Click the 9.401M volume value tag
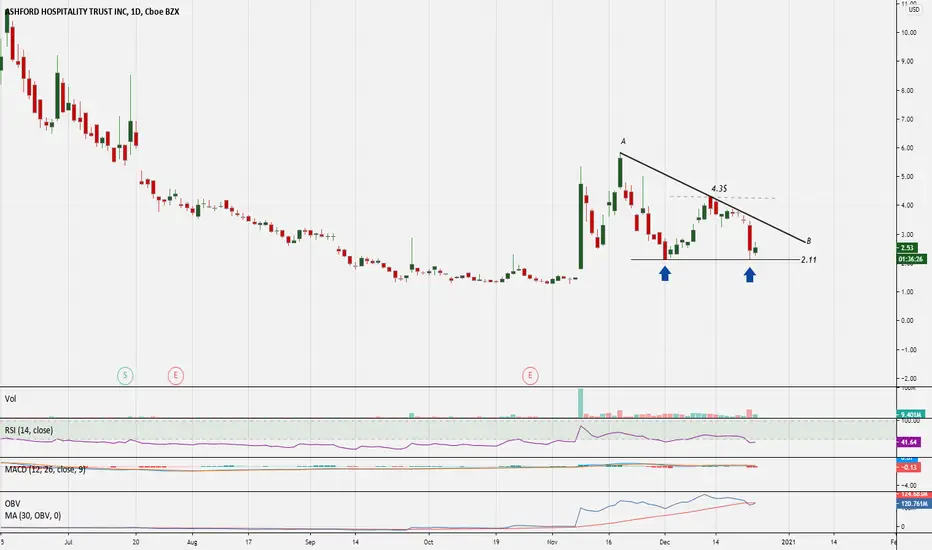Screen dimensions: 932x550 [911, 414]
